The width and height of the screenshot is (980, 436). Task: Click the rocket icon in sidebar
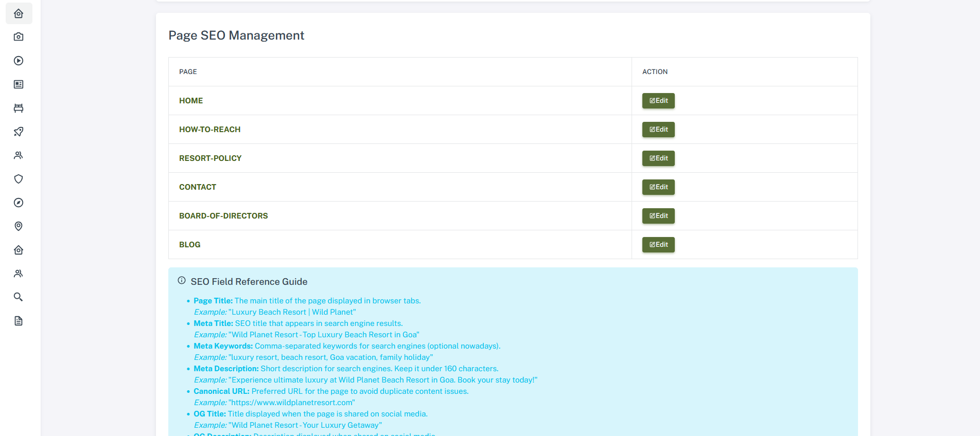click(19, 132)
